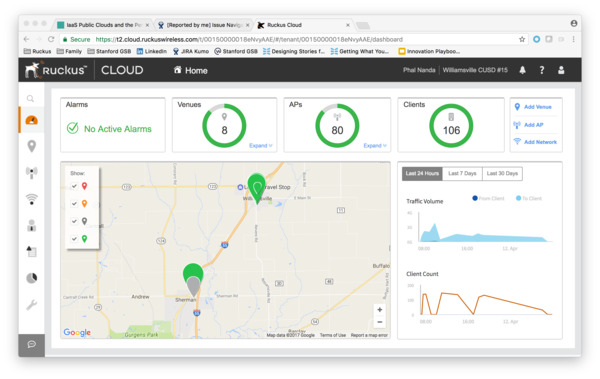Viewport: 600px width, 379px height.
Task: Open APs via sidebar antenna icon
Action: 31,173
